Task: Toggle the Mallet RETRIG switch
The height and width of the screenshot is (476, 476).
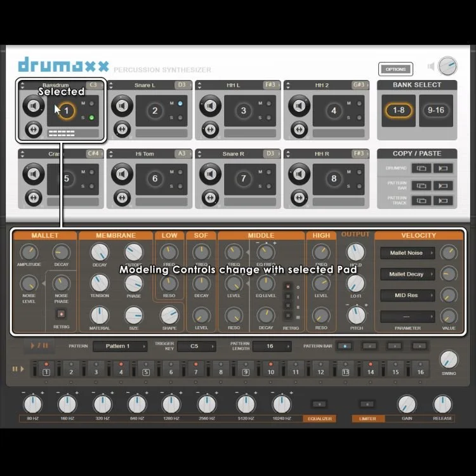Action: pos(62,314)
